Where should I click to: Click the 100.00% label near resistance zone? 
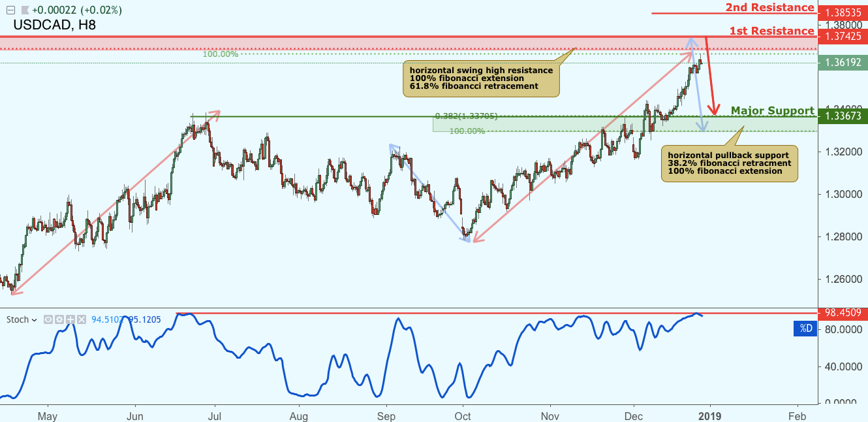(220, 54)
